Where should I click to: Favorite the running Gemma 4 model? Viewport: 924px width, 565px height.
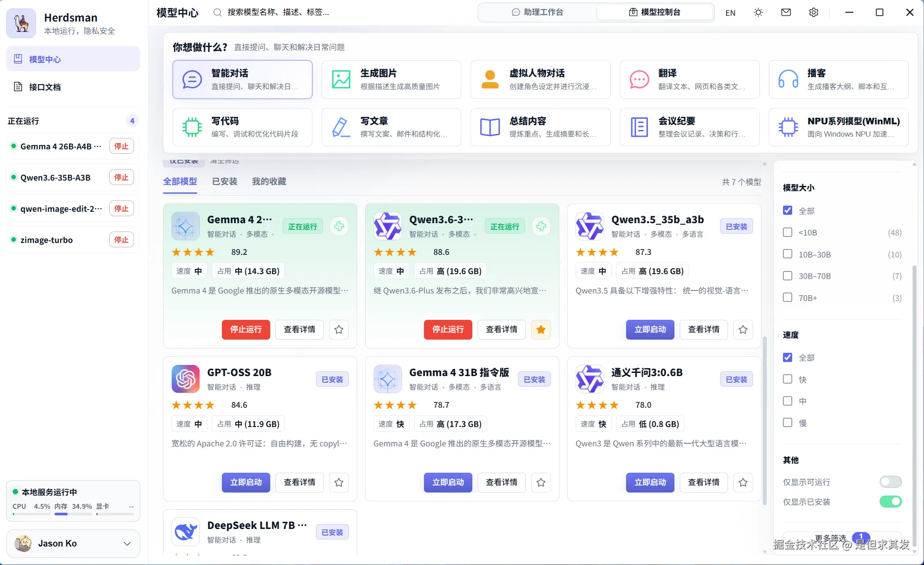click(x=339, y=330)
